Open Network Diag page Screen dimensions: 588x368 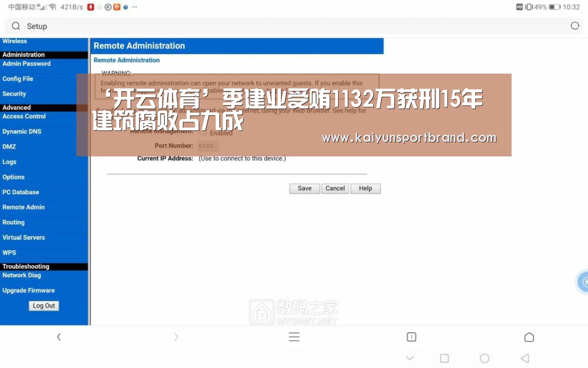[22, 275]
